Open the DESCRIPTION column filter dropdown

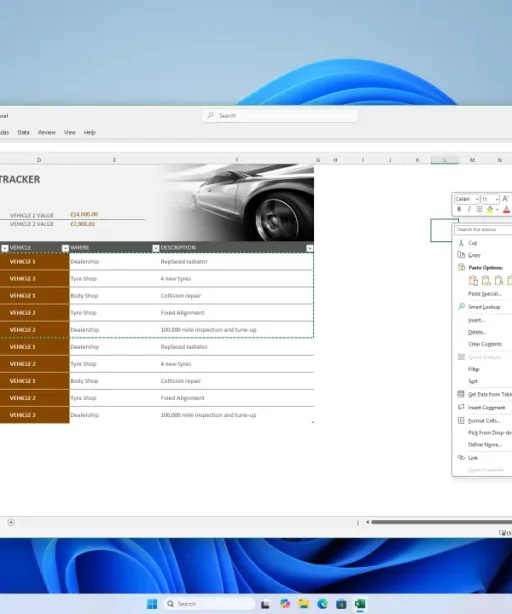pyautogui.click(x=310, y=248)
